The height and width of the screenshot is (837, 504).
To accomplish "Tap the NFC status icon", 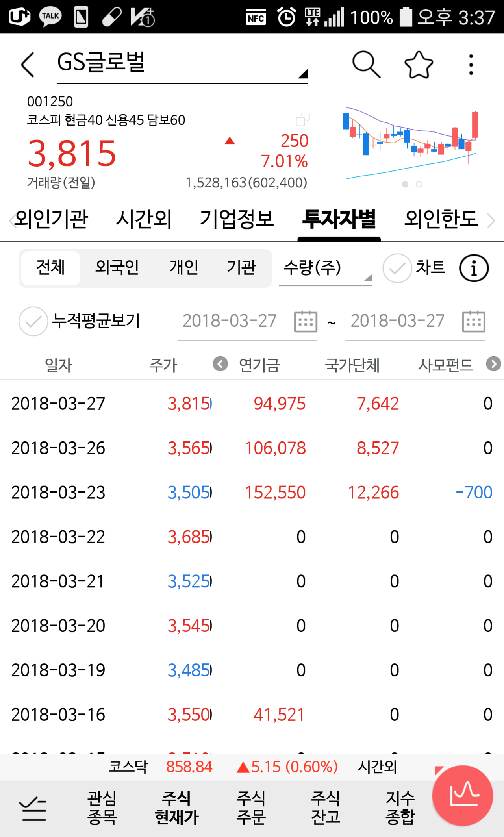I will 256,17.
